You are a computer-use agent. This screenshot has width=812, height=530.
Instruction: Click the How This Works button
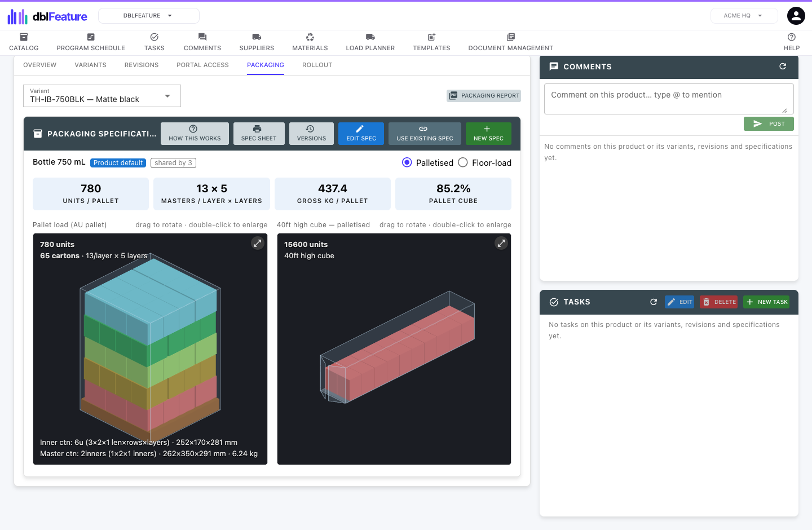tap(195, 134)
